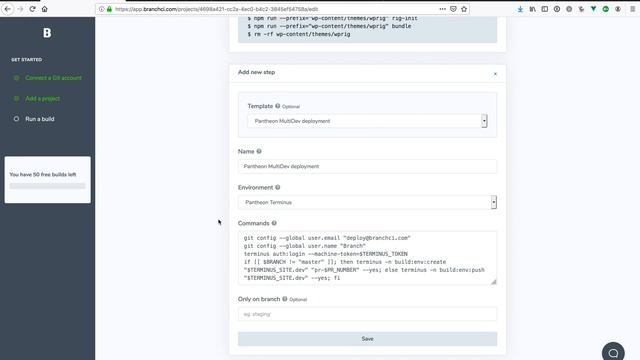Open page actions three-dot menu
Viewport: 640px width, 360px height.
click(442, 9)
